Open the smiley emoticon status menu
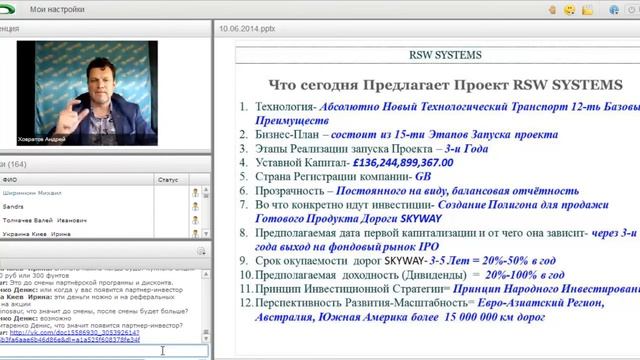 [x=569, y=9]
